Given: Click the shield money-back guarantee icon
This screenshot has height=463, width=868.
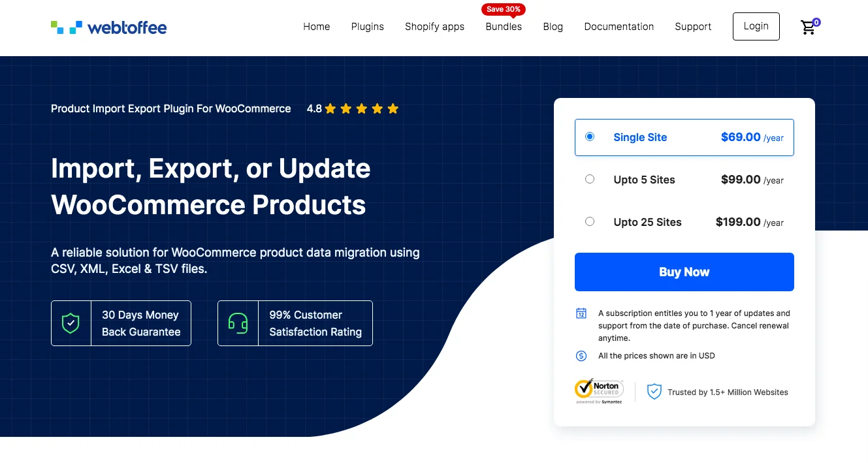Looking at the screenshot, I should (71, 323).
